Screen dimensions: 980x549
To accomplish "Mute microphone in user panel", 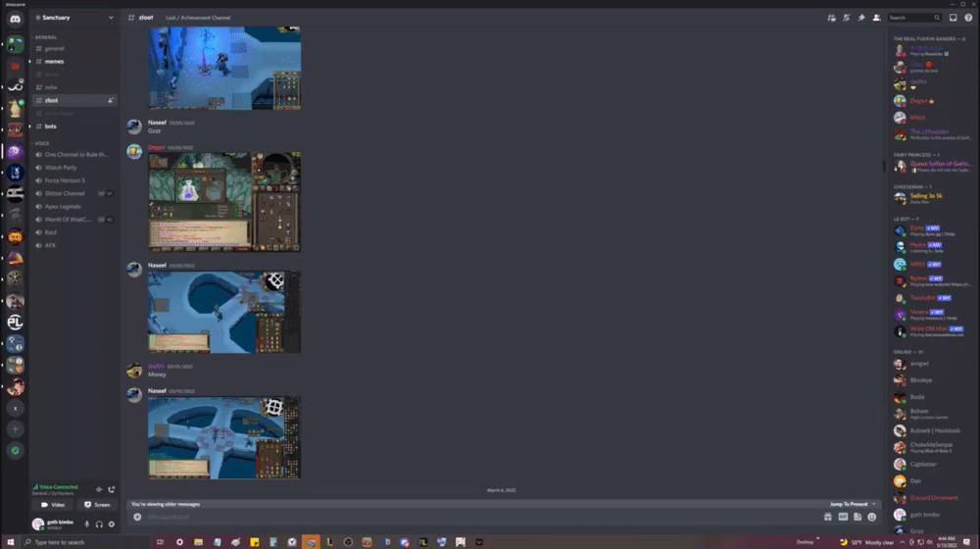I will (87, 524).
